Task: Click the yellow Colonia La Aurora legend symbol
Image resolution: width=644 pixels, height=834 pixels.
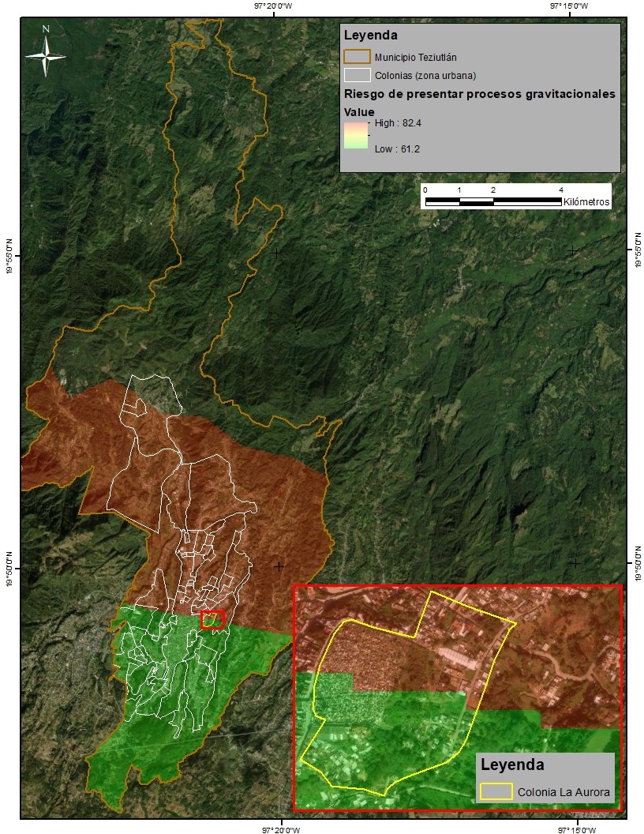Action: [496, 791]
